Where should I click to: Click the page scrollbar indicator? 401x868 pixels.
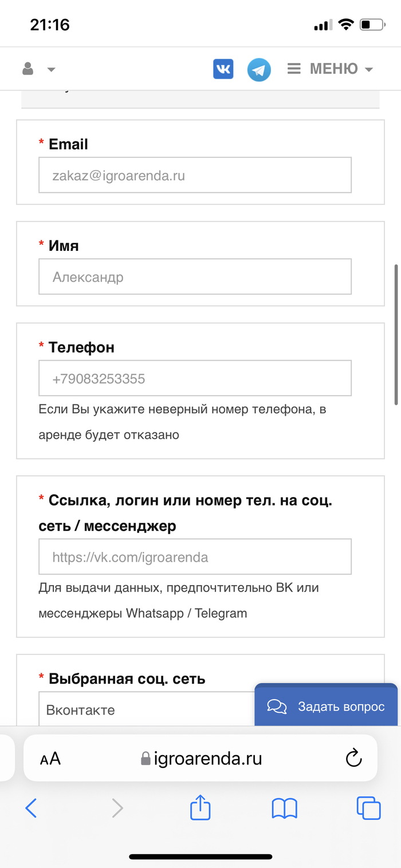[x=396, y=335]
